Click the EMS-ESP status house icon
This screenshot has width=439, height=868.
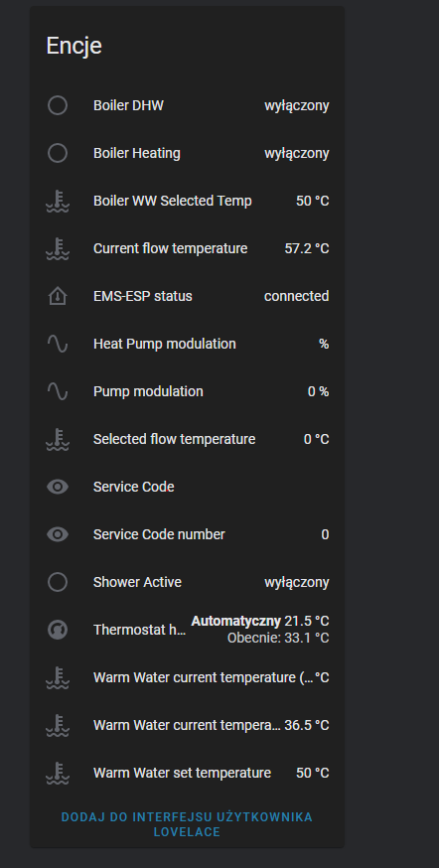click(58, 297)
